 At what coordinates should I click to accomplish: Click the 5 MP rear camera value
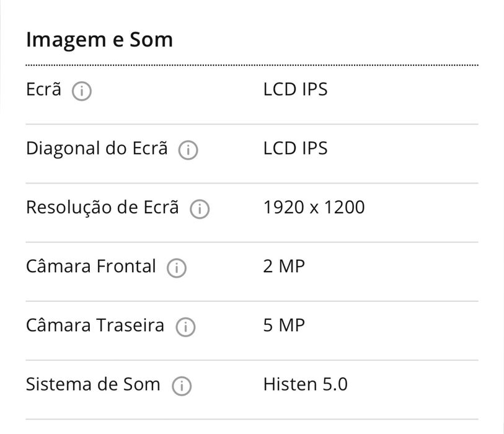point(284,325)
